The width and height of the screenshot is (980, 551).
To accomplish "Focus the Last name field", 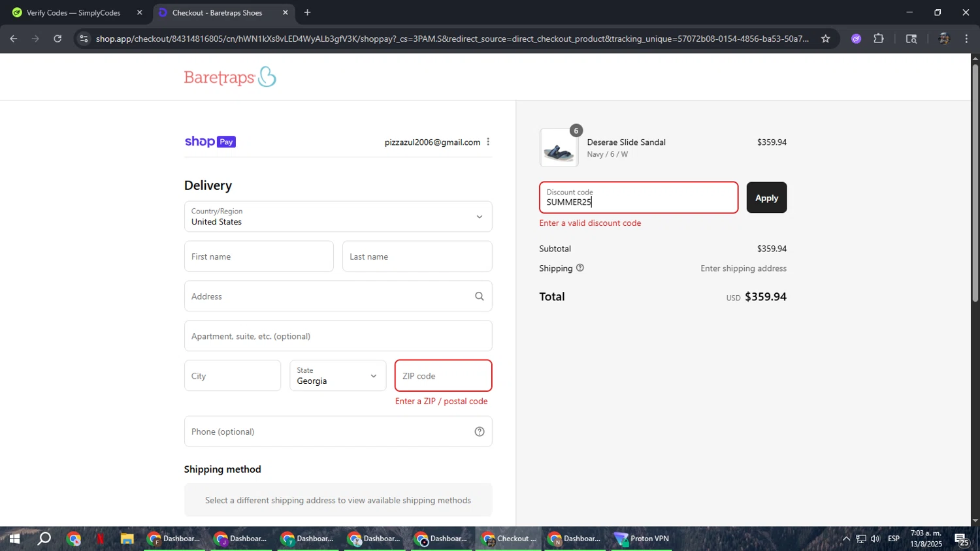I will (417, 257).
